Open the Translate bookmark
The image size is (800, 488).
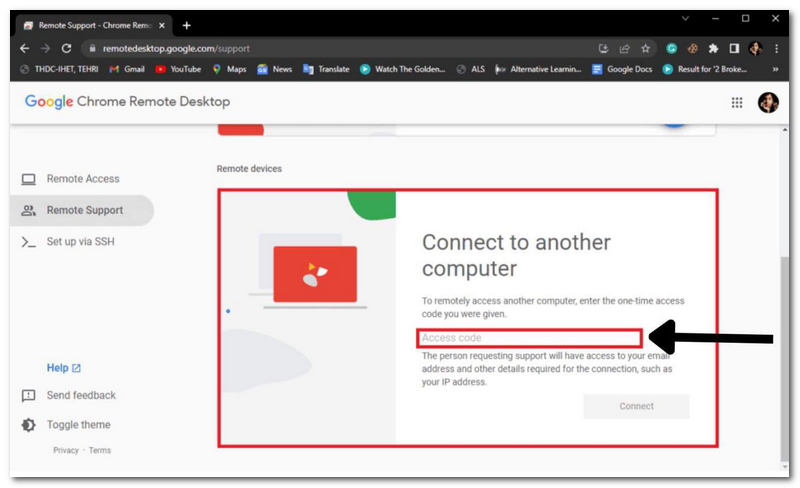[326, 69]
